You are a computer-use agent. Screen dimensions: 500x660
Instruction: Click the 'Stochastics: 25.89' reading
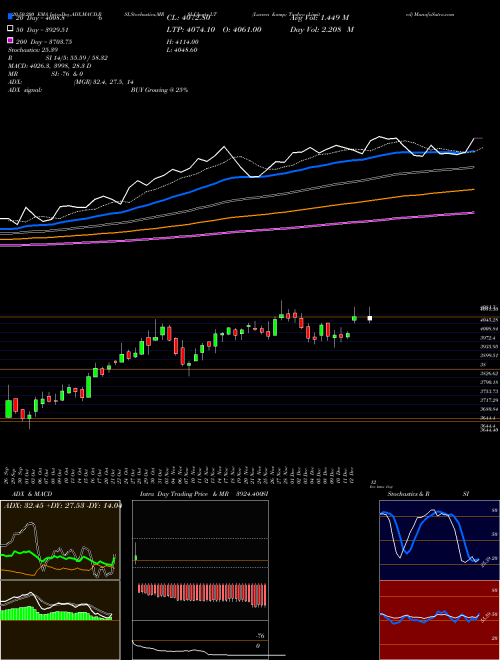(x=33, y=50)
